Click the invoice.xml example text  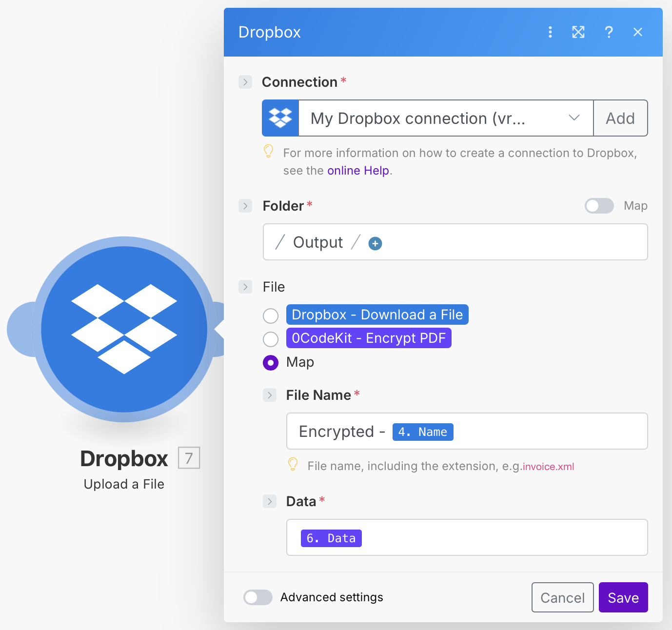548,467
